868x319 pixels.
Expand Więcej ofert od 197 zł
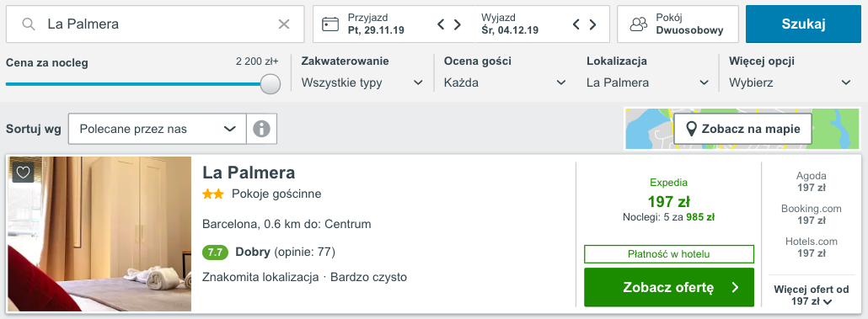(811, 295)
